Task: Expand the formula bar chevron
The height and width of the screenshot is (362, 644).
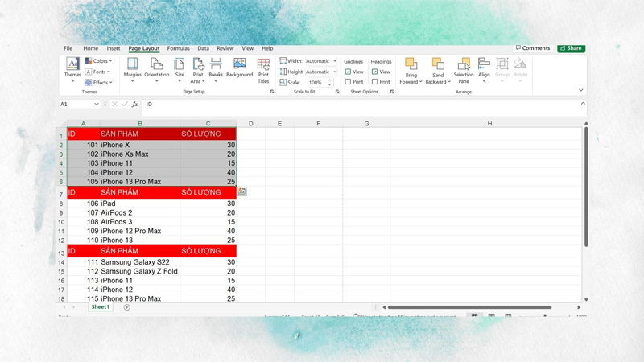Action: pos(583,104)
